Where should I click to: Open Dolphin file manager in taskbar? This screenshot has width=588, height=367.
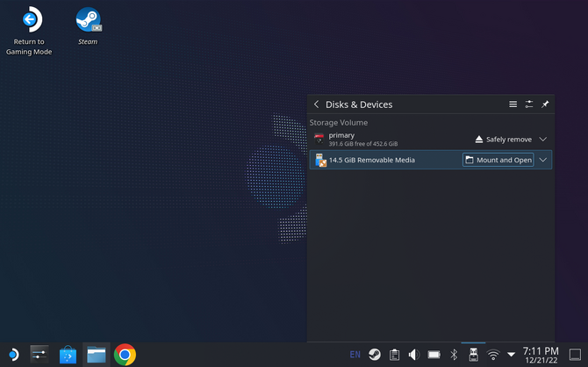tap(96, 355)
